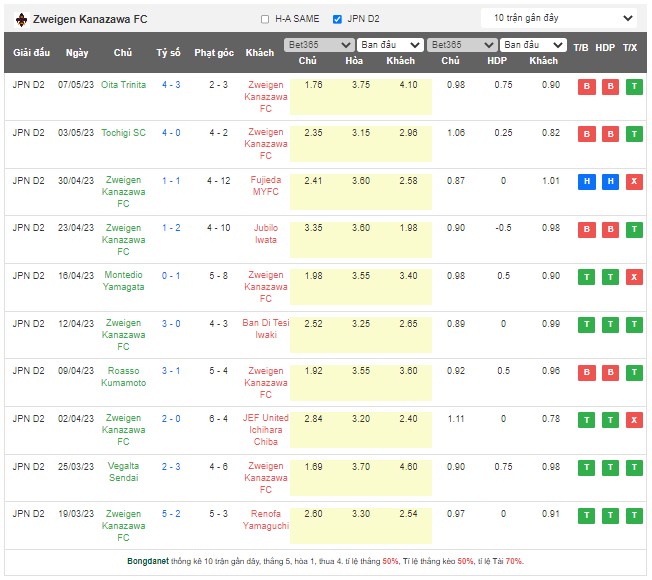The image size is (652, 580).
Task: Open the second 'Ban đầu' dropdown
Action: point(533,45)
